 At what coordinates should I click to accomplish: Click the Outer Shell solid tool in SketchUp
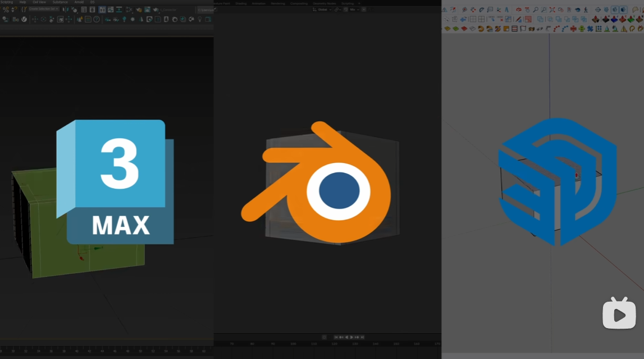click(x=540, y=19)
